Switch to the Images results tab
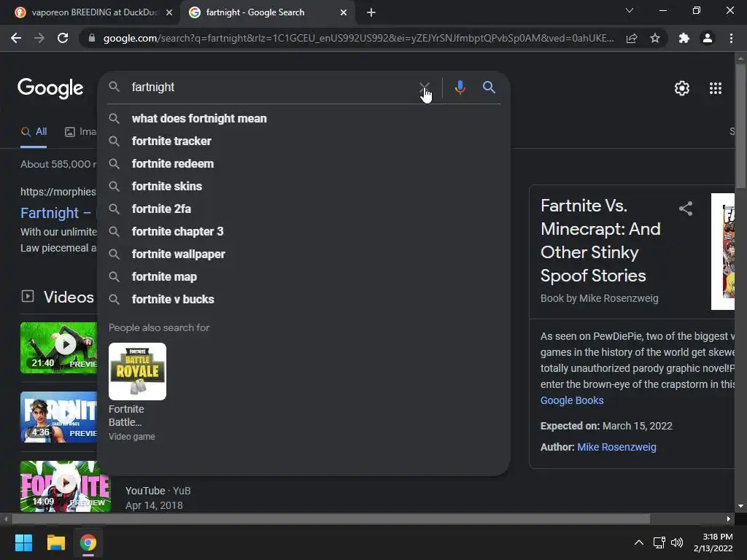 pos(80,132)
